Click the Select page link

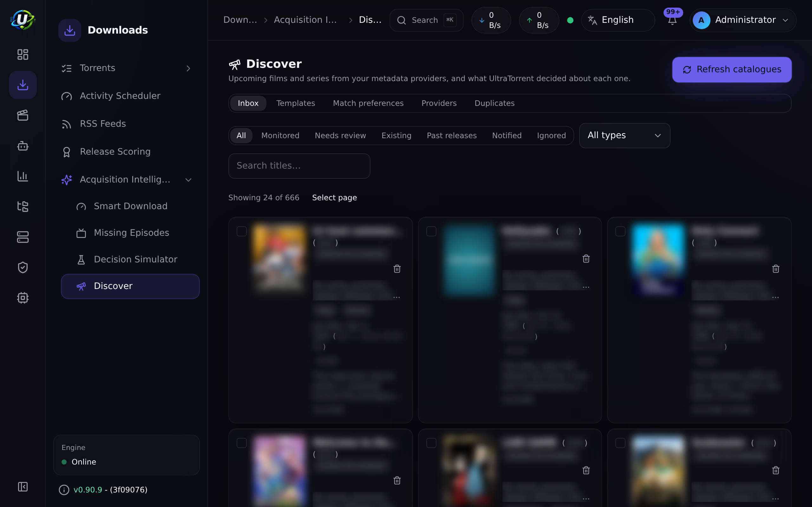tap(334, 197)
